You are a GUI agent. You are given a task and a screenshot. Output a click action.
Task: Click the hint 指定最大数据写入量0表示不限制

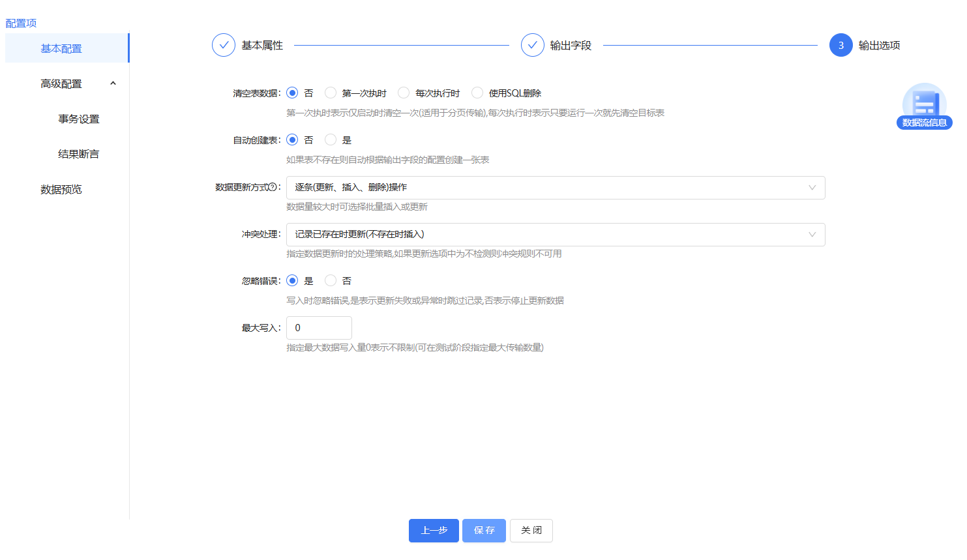click(x=415, y=347)
